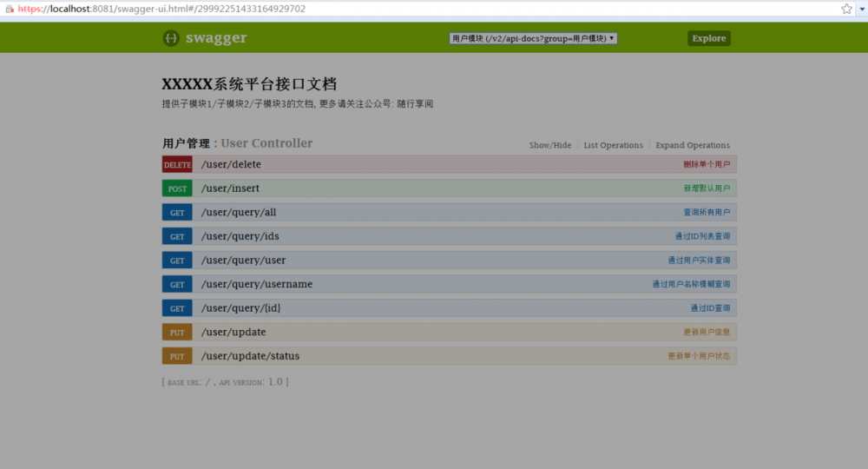Expand the /user/delete operation path
Screen dimensions: 868x469
[231, 164]
